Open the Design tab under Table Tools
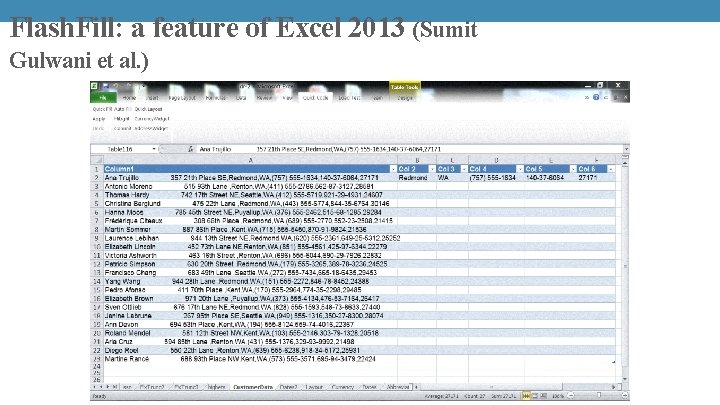The image size is (720, 405). point(405,98)
